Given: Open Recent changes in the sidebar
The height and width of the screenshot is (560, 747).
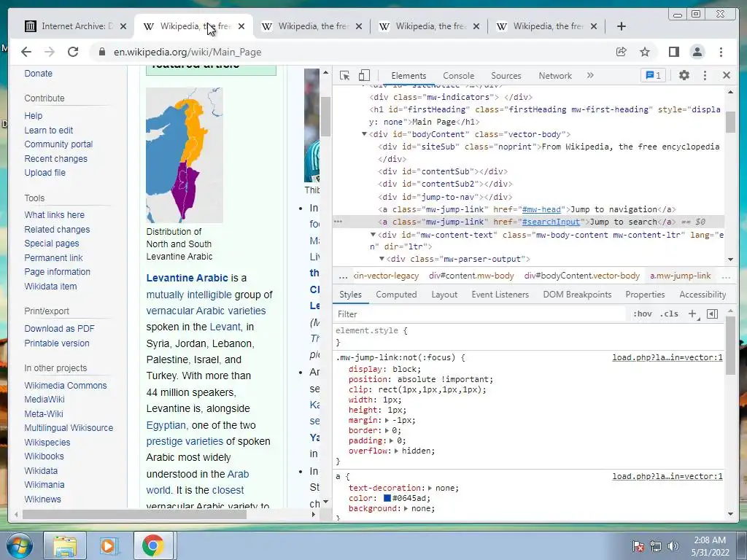Looking at the screenshot, I should 55,158.
